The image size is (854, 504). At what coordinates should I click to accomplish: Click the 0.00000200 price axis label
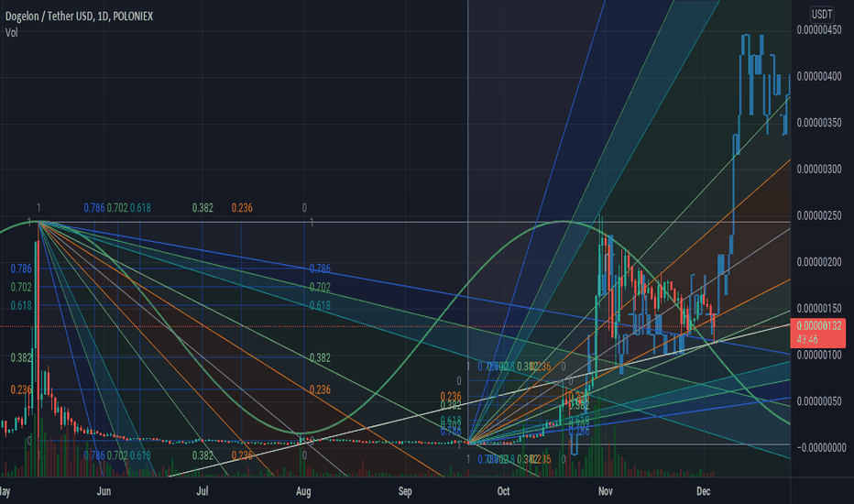pos(819,262)
